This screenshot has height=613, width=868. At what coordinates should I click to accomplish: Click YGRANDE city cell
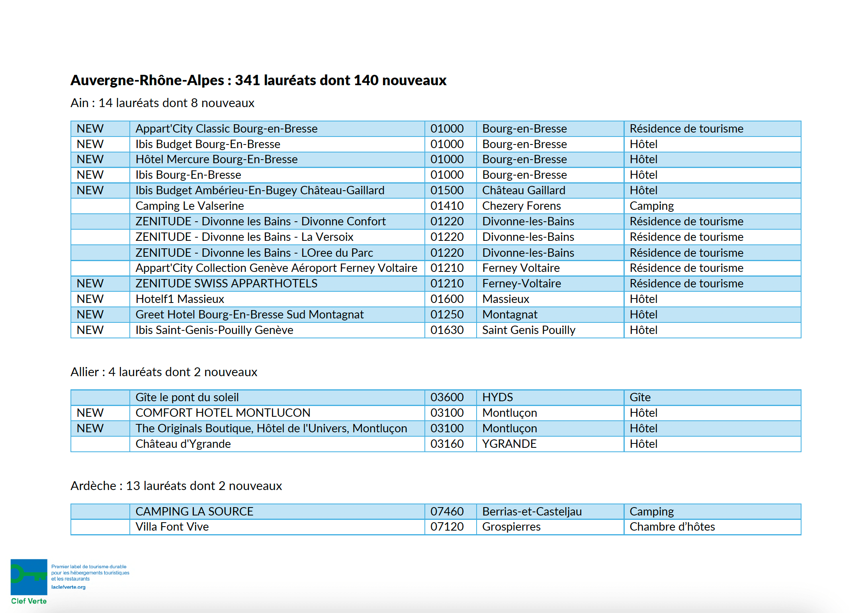click(550, 444)
